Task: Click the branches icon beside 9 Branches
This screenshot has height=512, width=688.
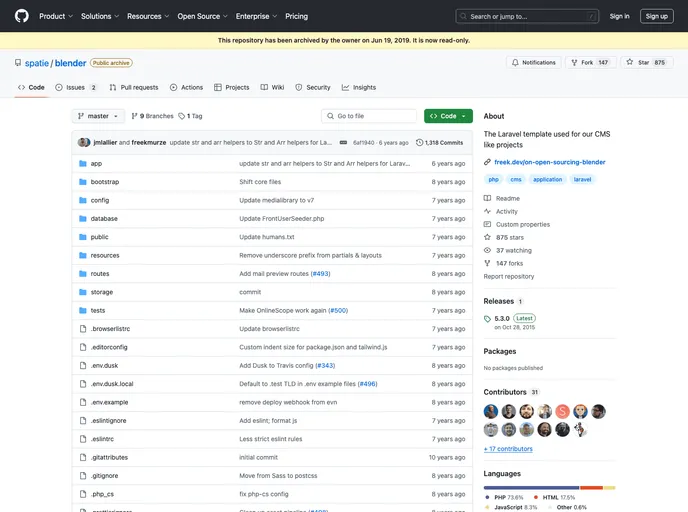Action: (x=134, y=116)
